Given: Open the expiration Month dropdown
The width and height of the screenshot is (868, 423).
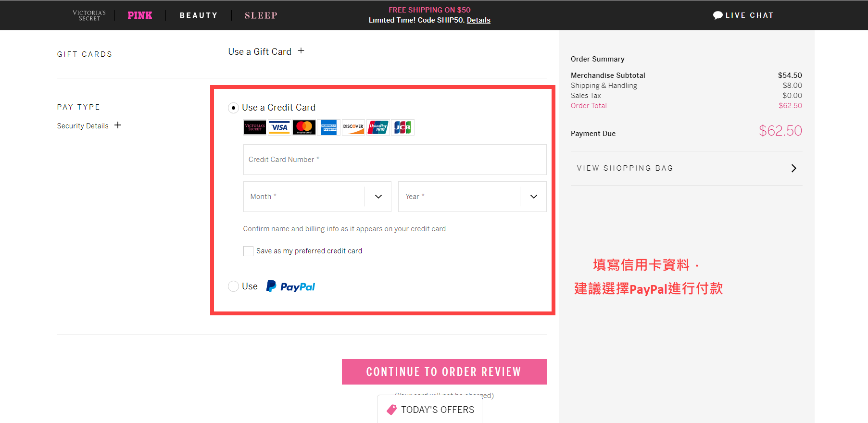Looking at the screenshot, I should tap(317, 197).
